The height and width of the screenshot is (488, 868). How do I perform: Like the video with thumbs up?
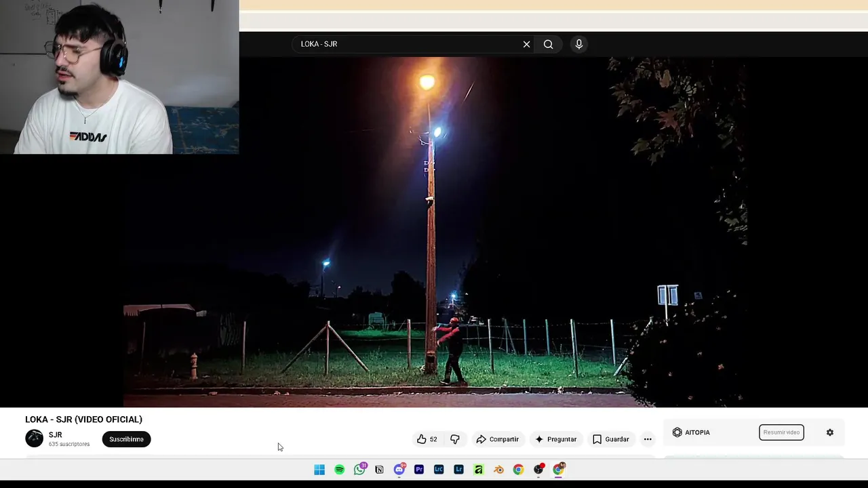(427, 439)
